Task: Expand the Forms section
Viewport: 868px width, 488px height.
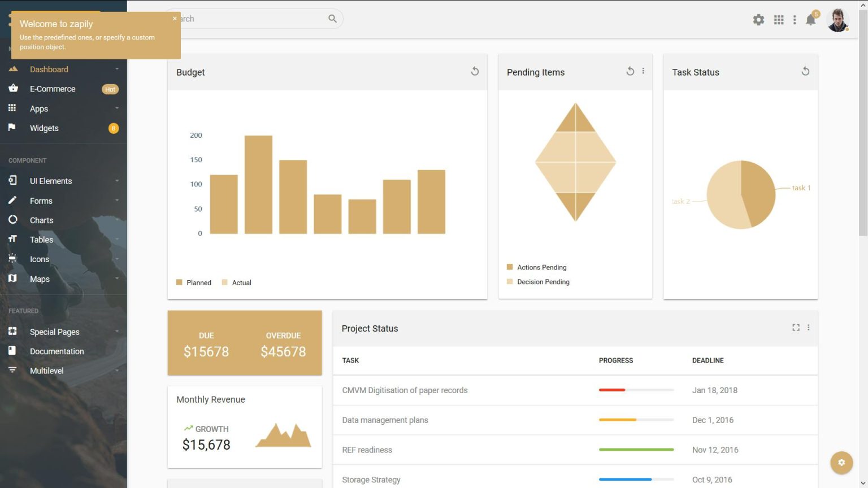Action: (x=41, y=201)
